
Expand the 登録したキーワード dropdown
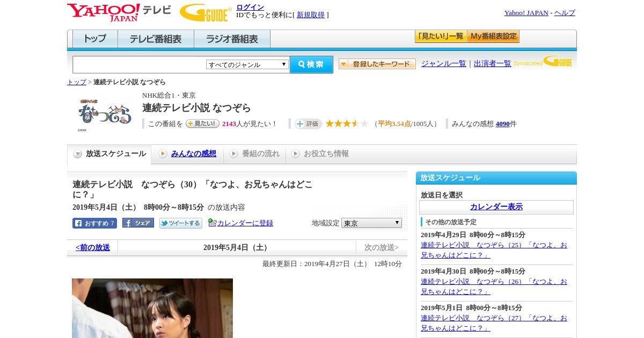point(377,64)
